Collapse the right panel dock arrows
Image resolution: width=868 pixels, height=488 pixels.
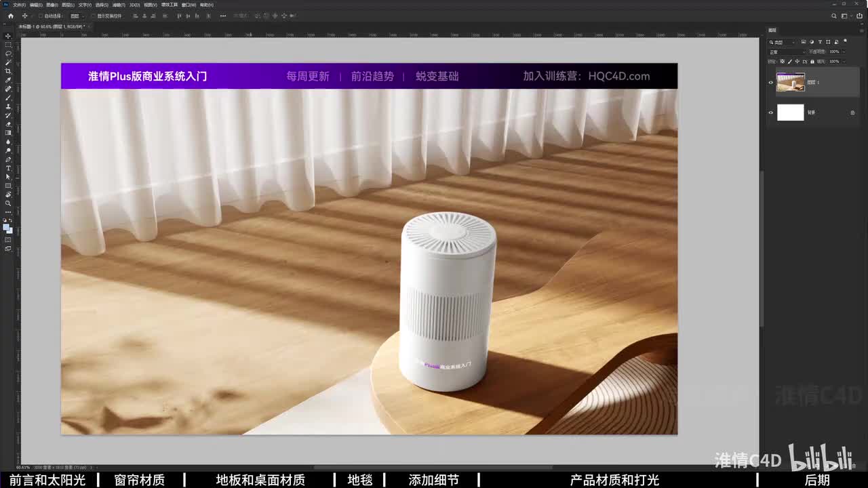[862, 24]
